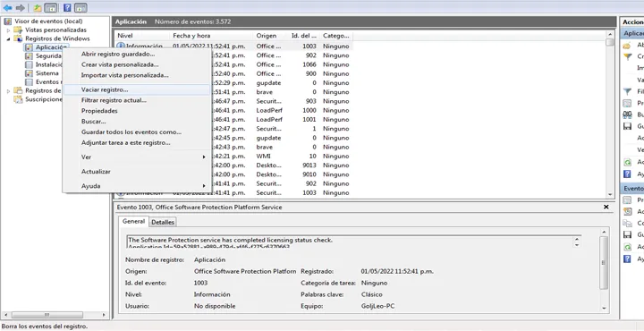The height and width of the screenshot is (331, 644).
Task: Select Visor de eventos (local) root node
Action: pyautogui.click(x=48, y=21)
